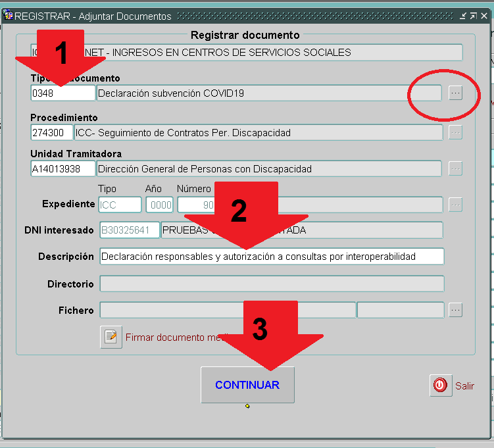Open the Tipo documento lookup ellipsis button
Viewport: 494px width, 448px height.
[x=455, y=93]
